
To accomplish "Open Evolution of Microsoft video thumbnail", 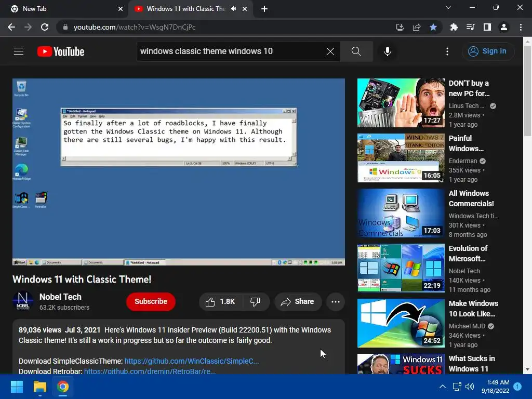I will [x=401, y=268].
